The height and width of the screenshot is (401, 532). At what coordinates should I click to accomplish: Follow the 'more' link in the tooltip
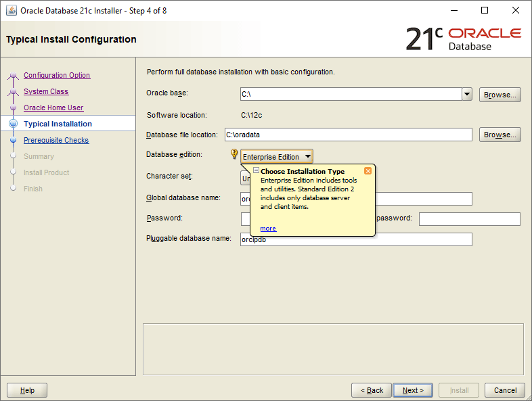pyautogui.click(x=268, y=229)
